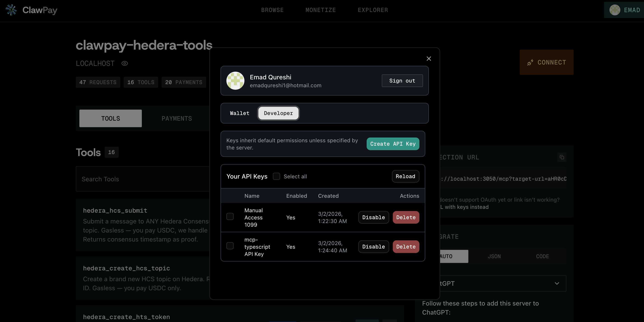The width and height of the screenshot is (644, 322).
Task: Open EMAD account avatar in header
Action: click(x=614, y=10)
